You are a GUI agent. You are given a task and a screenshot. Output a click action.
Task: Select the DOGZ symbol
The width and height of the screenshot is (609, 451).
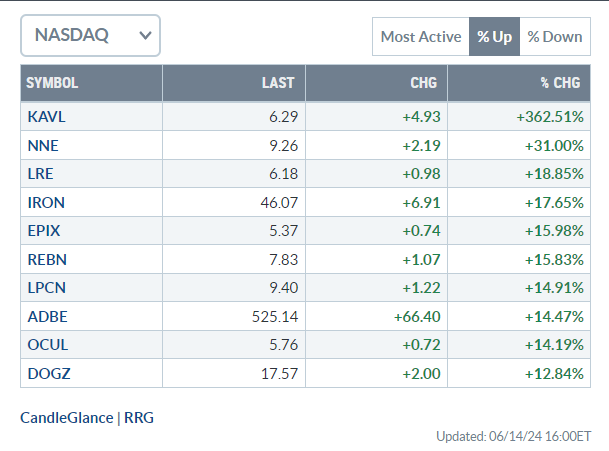pyautogui.click(x=47, y=377)
